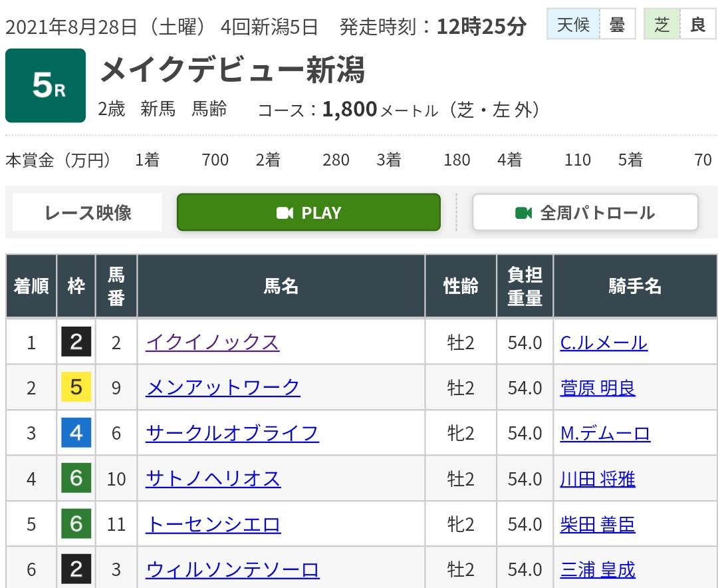Open jockey 柴田 善臣 profile

tap(598, 524)
